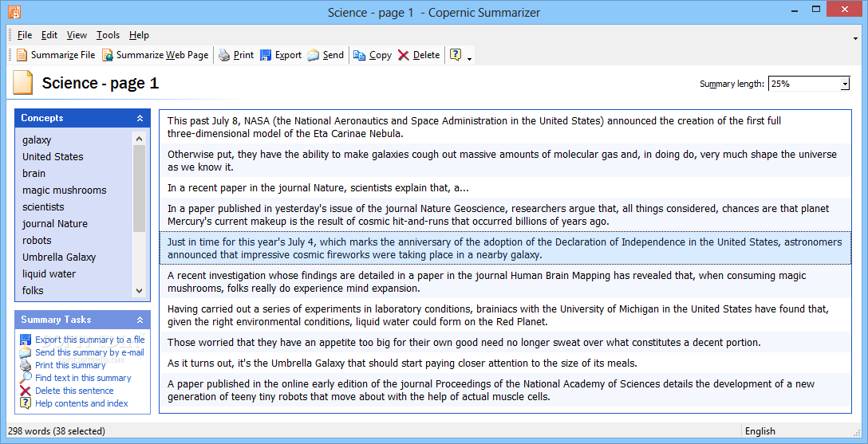Screen dimensions: 868x444
Task: Select the liquid water concept
Action: (x=49, y=273)
